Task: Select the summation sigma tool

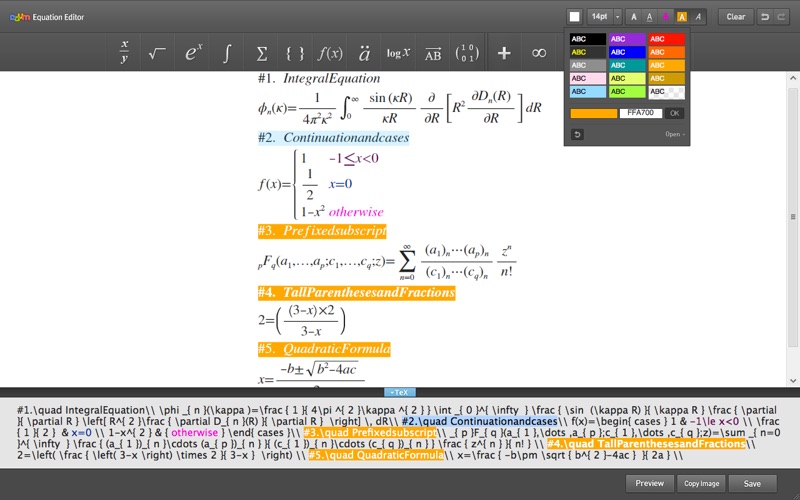Action: 262,52
